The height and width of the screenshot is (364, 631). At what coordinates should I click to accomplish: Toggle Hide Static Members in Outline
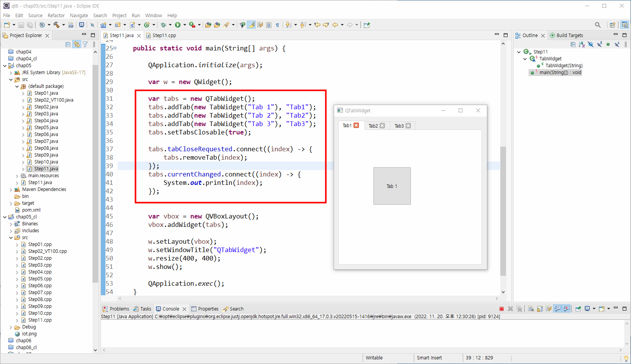pyautogui.click(x=599, y=44)
